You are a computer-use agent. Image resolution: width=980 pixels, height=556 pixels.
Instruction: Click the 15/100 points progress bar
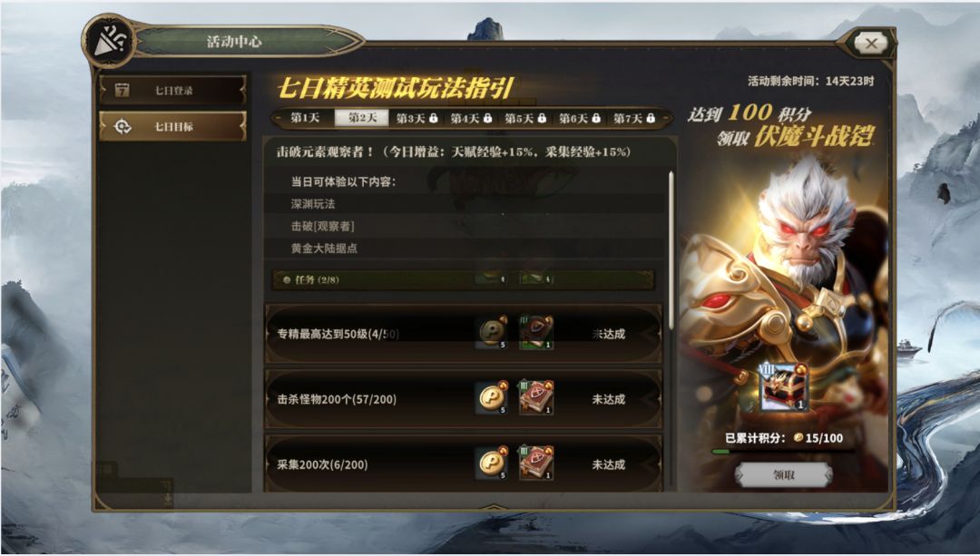coord(784,451)
